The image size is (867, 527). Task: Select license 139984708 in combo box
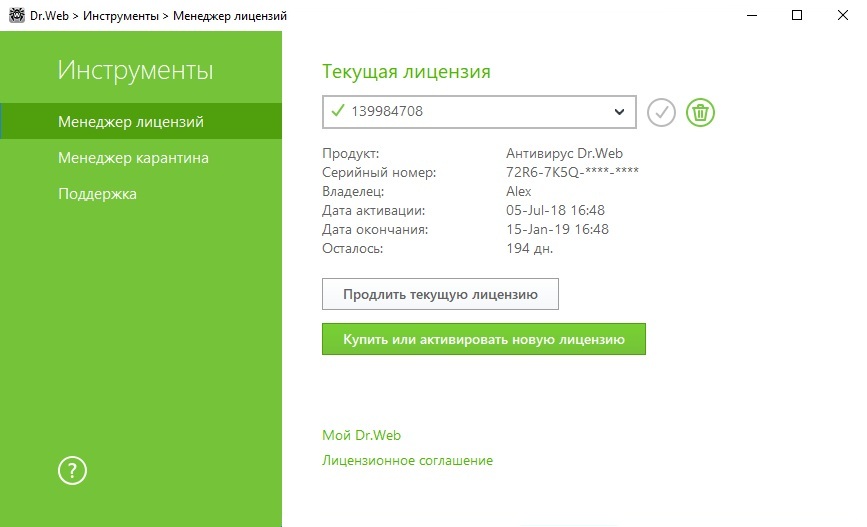click(x=479, y=112)
